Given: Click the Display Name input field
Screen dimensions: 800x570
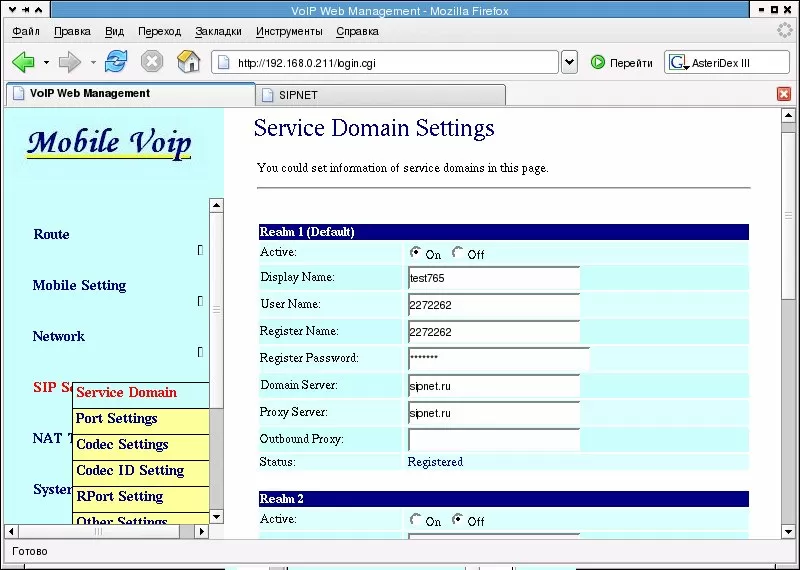Looking at the screenshot, I should [x=494, y=278].
